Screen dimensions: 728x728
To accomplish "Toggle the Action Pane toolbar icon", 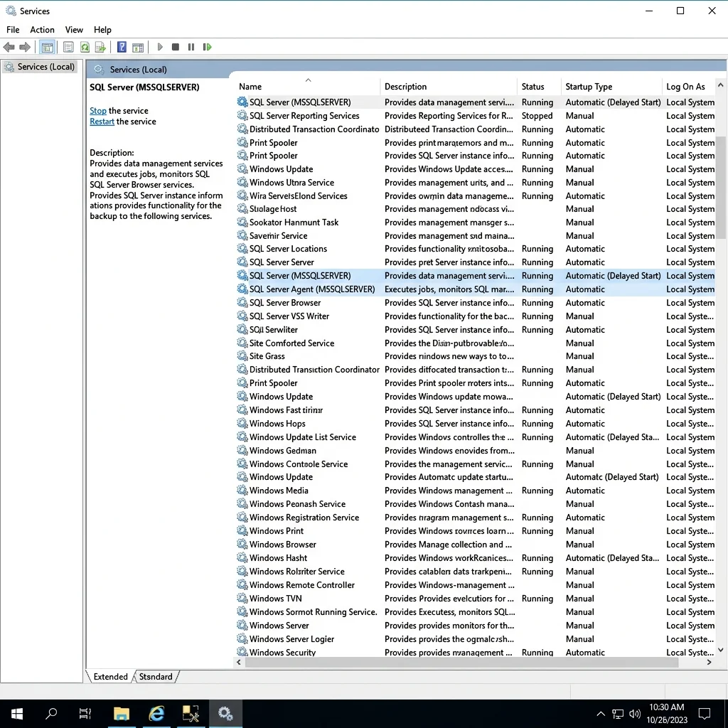I will tap(138, 47).
